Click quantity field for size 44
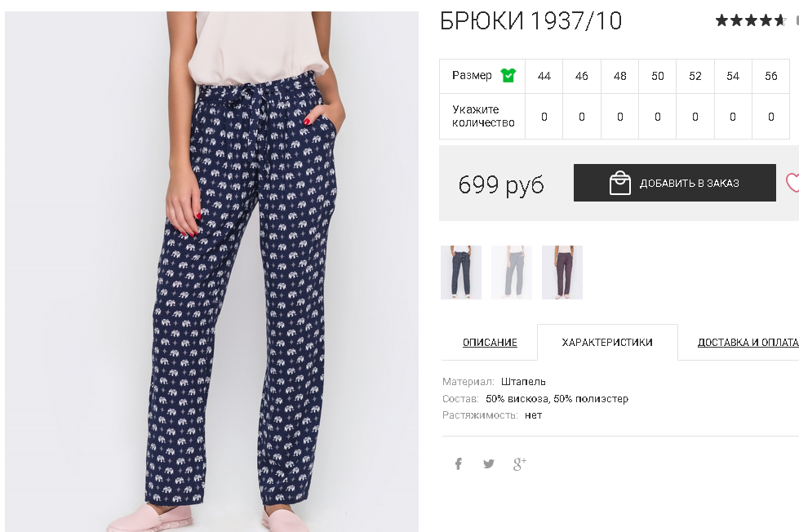 pyautogui.click(x=544, y=117)
